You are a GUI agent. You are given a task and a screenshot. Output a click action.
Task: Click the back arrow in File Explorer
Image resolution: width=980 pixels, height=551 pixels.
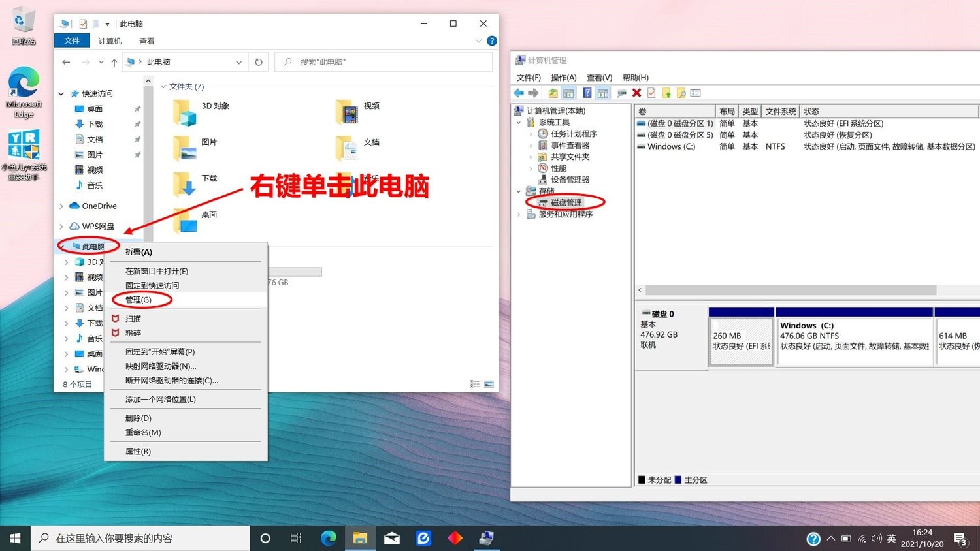[x=66, y=61]
